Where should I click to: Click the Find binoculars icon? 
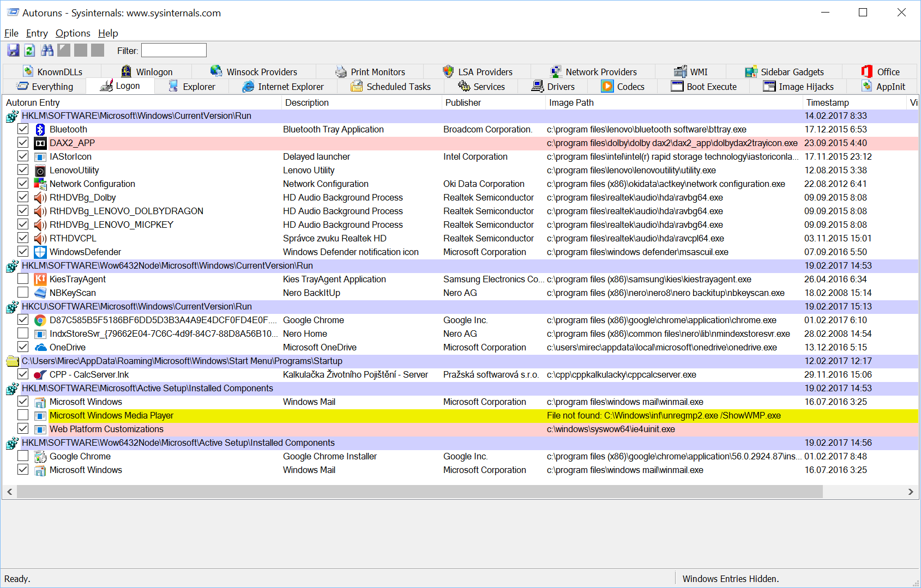pyautogui.click(x=47, y=51)
